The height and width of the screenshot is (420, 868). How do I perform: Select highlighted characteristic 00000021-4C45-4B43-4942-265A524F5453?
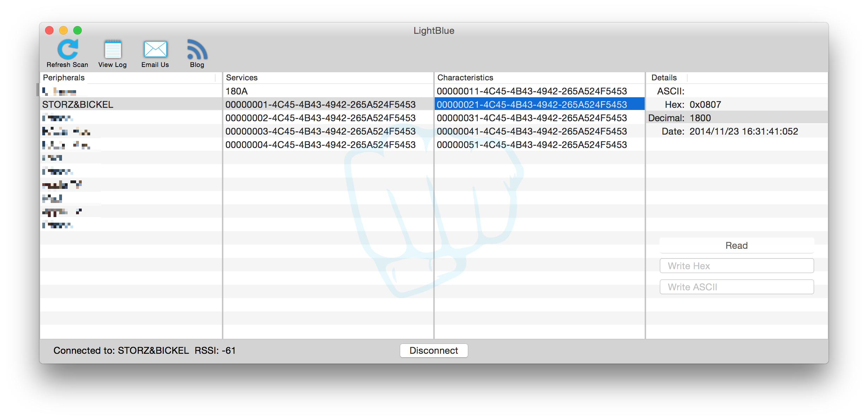click(x=539, y=104)
